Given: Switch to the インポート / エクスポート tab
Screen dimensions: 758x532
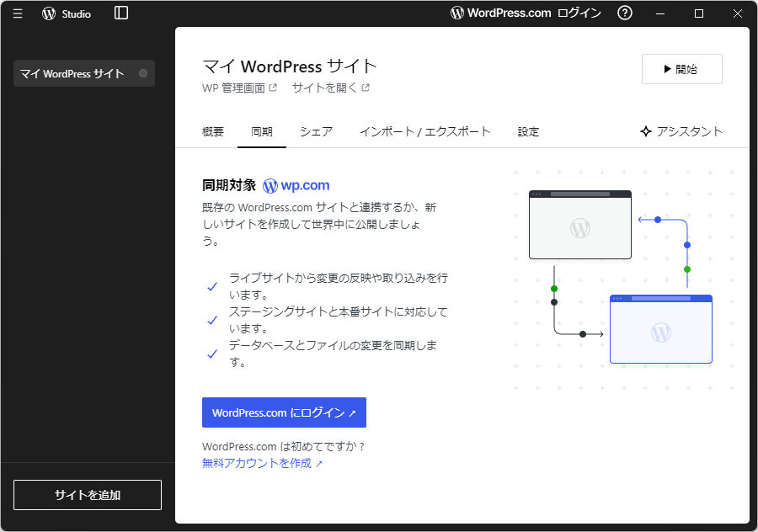Looking at the screenshot, I should (x=424, y=131).
